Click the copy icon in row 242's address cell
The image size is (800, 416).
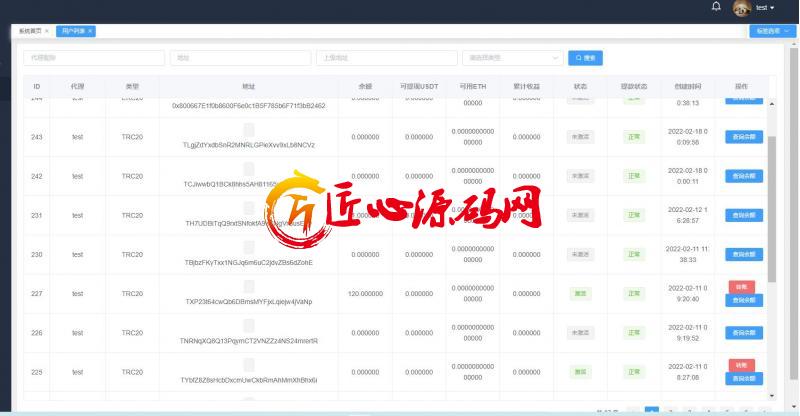(248, 168)
